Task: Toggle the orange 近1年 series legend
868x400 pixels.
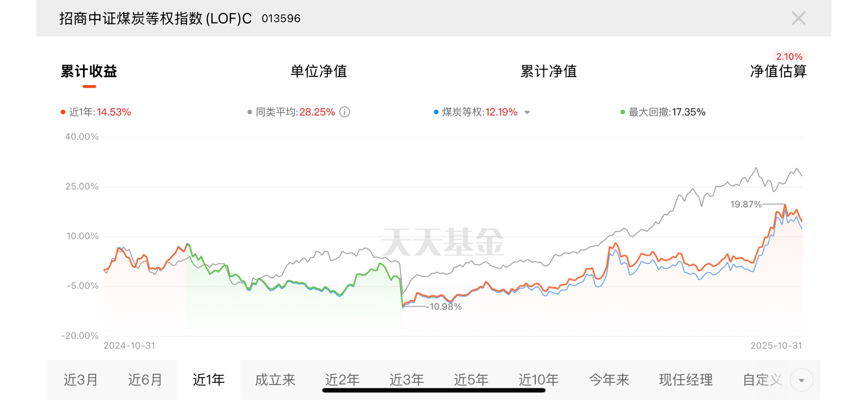Action: 96,112
